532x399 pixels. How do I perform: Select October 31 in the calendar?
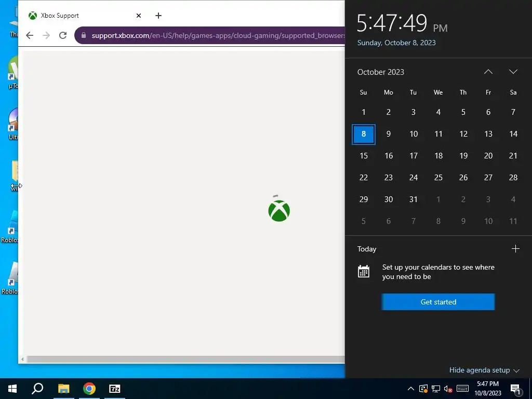pos(413,199)
